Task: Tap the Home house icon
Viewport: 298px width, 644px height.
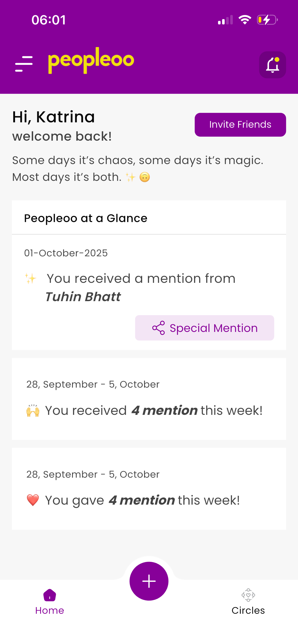Action: coord(50,595)
